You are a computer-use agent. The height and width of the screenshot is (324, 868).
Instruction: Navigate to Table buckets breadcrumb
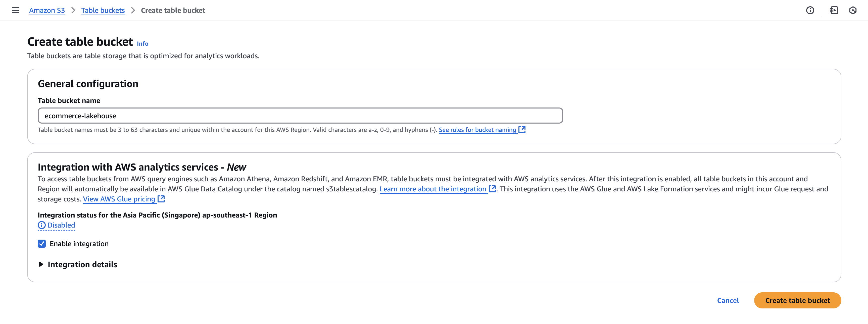[103, 11]
